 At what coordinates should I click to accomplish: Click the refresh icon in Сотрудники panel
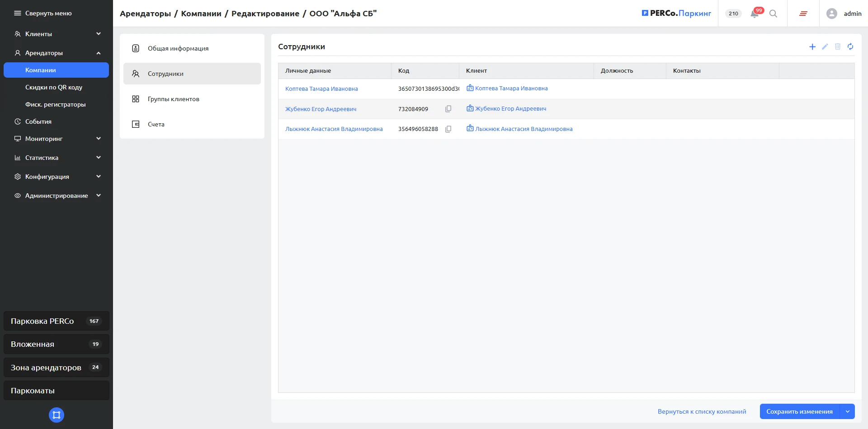tap(850, 47)
